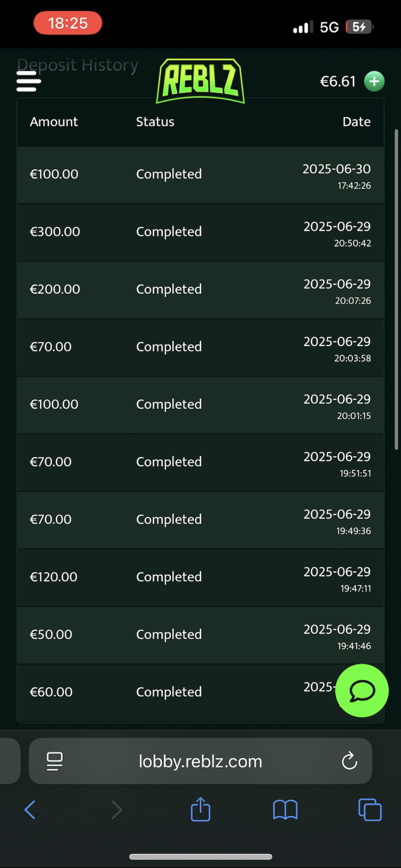
Task: Go back with Safari back arrow
Action: pos(30,810)
